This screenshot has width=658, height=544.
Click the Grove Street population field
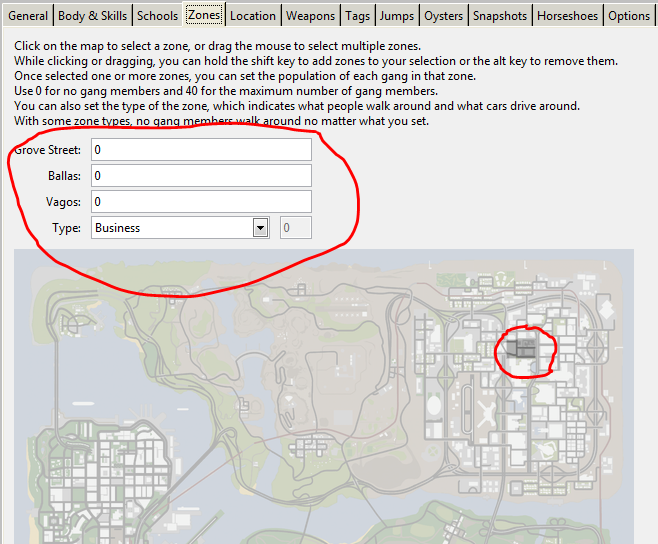point(201,150)
